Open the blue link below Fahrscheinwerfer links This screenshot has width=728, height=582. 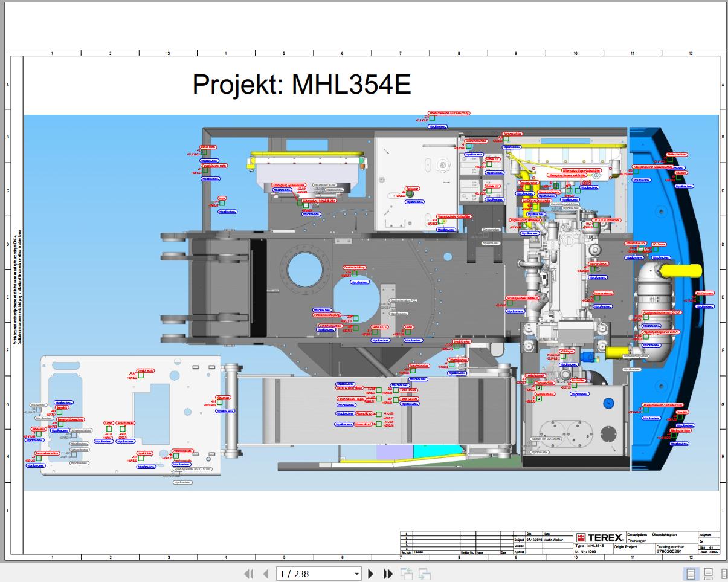[36, 465]
